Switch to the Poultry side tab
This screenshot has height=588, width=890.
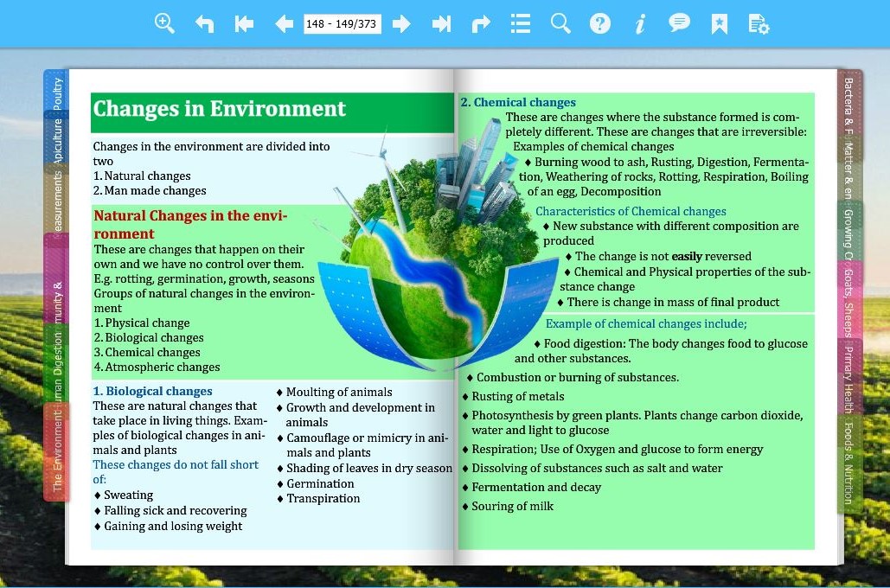57,93
